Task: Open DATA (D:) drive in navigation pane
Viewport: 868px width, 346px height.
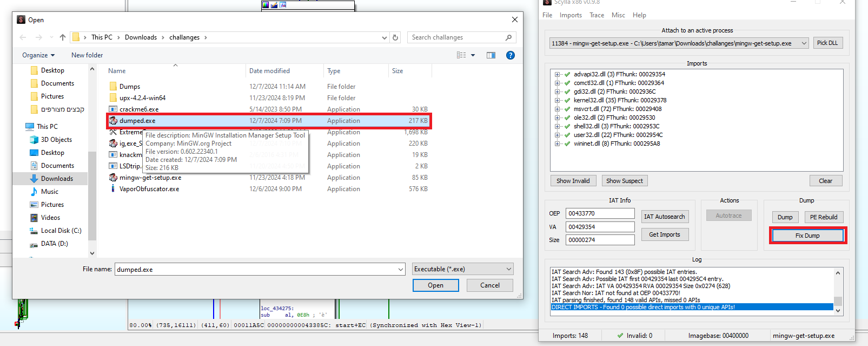Action: click(54, 244)
